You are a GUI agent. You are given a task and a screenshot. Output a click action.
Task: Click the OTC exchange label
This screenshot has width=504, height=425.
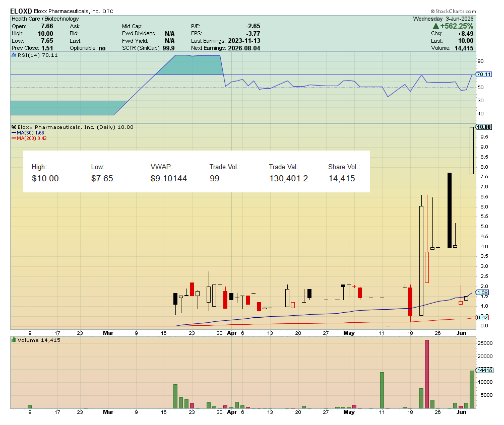point(108,12)
